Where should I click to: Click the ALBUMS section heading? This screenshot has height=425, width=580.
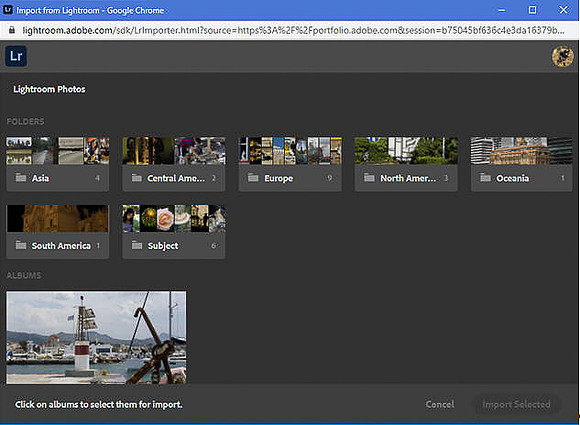click(x=24, y=275)
